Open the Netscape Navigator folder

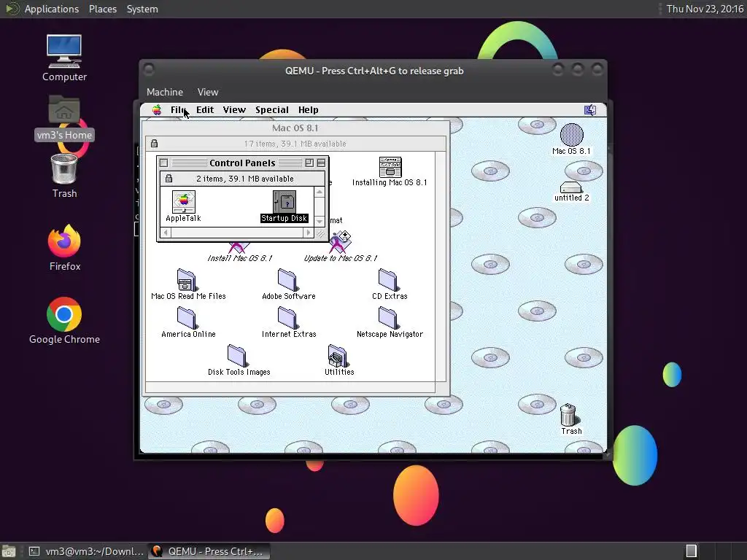click(388, 318)
